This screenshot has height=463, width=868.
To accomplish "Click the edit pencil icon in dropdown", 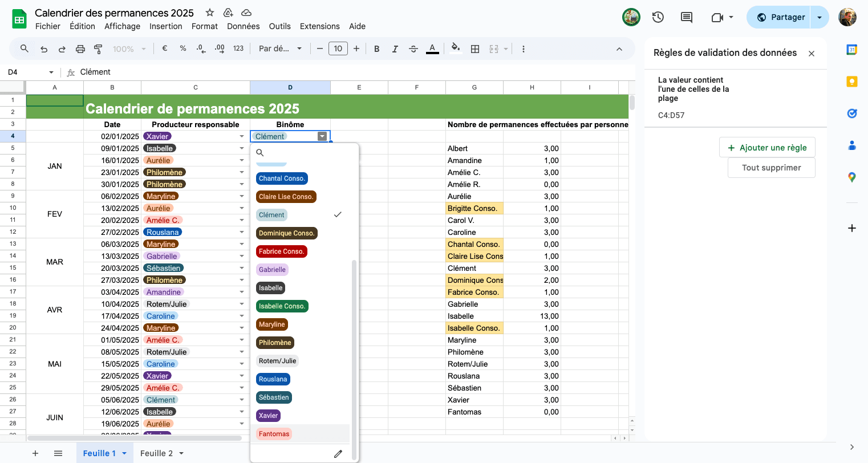I will pos(338,454).
